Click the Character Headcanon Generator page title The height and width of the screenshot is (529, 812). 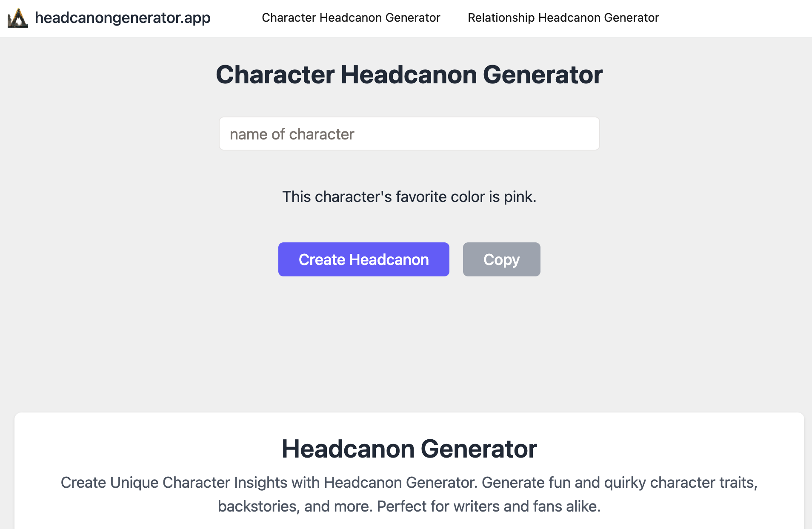(x=409, y=74)
